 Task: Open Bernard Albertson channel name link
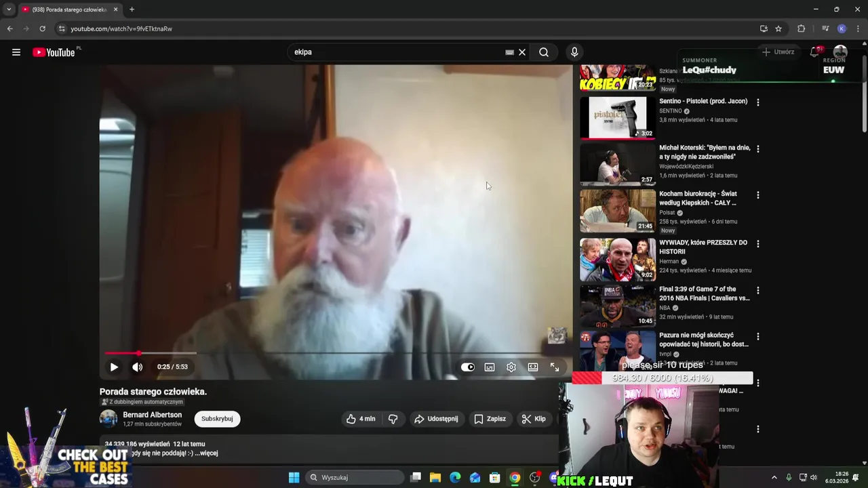153,415
